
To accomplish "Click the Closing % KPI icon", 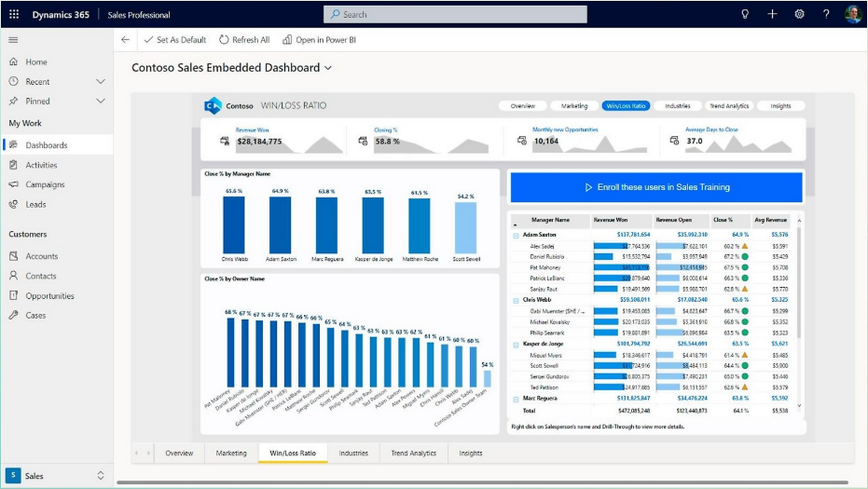I will tap(364, 141).
